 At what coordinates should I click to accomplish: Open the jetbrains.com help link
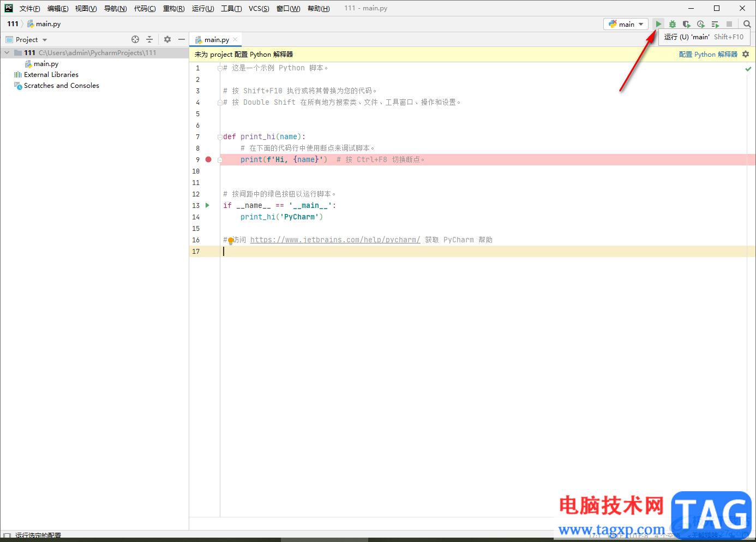tap(335, 240)
